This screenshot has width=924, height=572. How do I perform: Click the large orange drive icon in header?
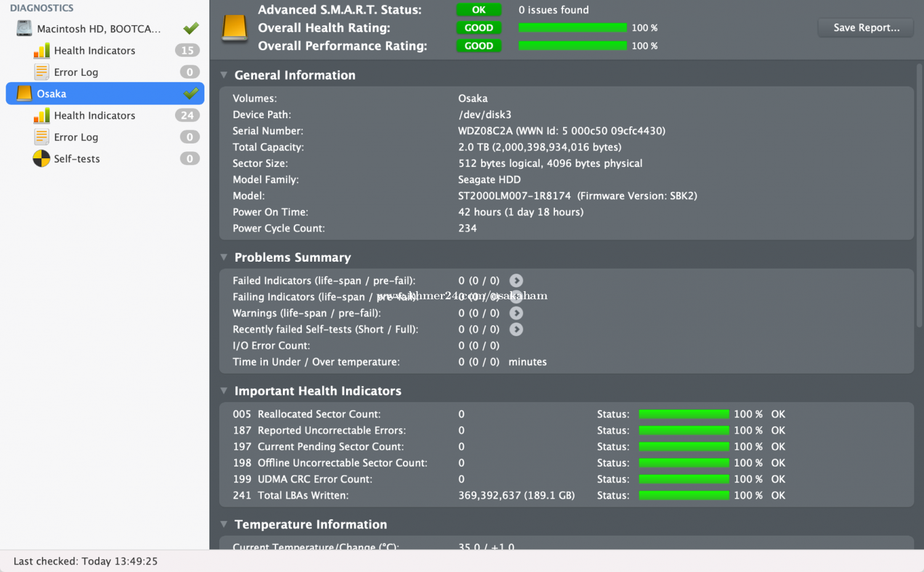[x=235, y=28]
